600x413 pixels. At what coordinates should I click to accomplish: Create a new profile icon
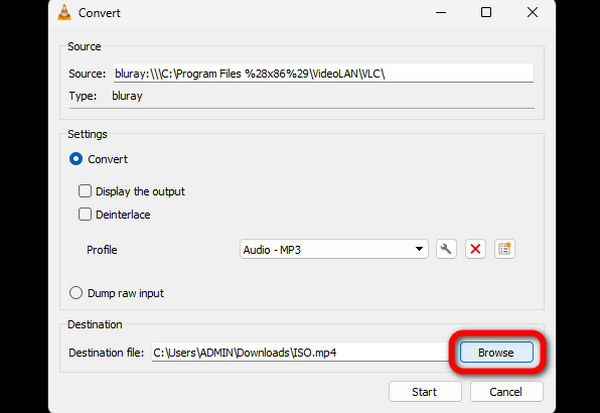point(504,249)
